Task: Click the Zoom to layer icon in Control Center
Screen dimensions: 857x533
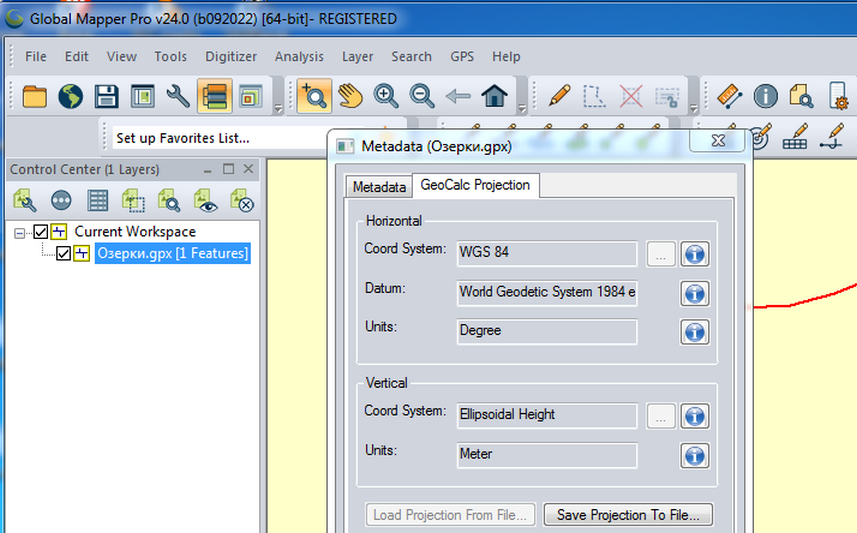Action: point(169,201)
